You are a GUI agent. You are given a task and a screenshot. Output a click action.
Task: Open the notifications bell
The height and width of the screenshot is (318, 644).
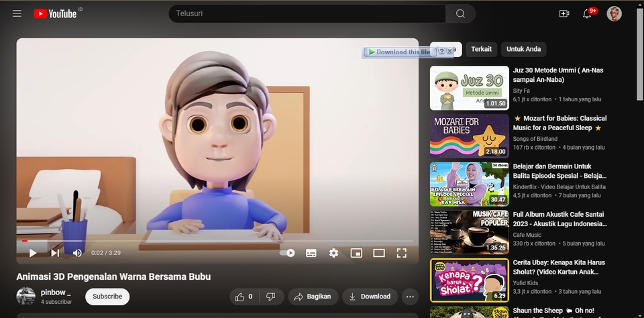pos(587,13)
